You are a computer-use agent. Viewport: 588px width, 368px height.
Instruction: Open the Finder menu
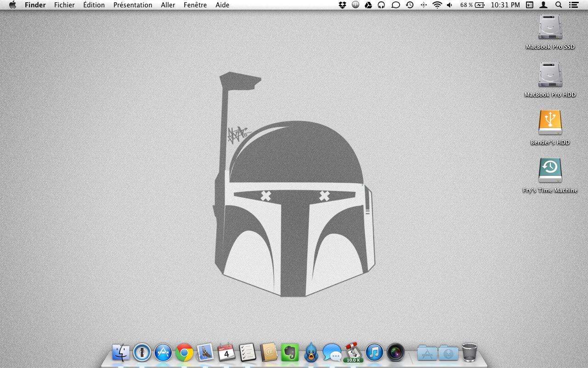point(35,5)
